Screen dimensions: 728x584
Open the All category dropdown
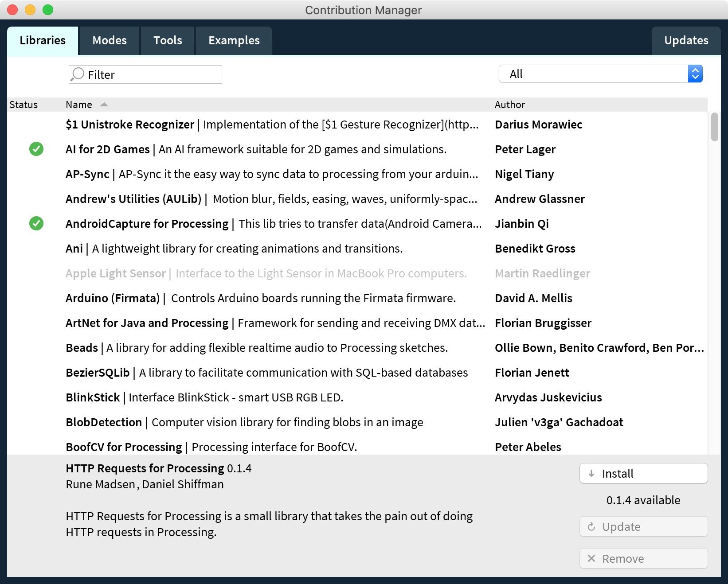click(x=600, y=74)
